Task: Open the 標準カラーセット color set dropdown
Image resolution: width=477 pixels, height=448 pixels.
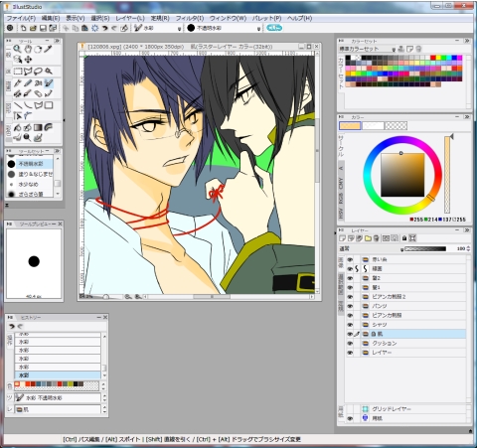Action: point(394,50)
